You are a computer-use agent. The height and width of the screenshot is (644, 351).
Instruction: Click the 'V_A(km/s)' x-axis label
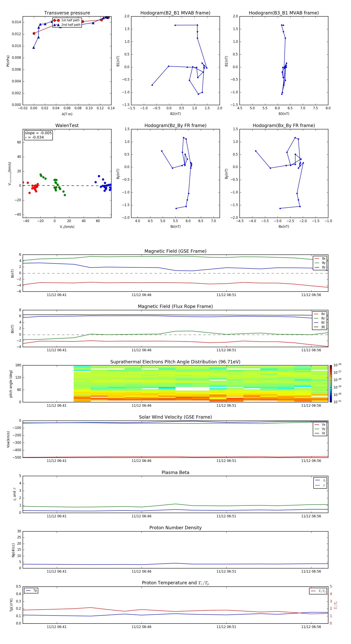click(67, 227)
